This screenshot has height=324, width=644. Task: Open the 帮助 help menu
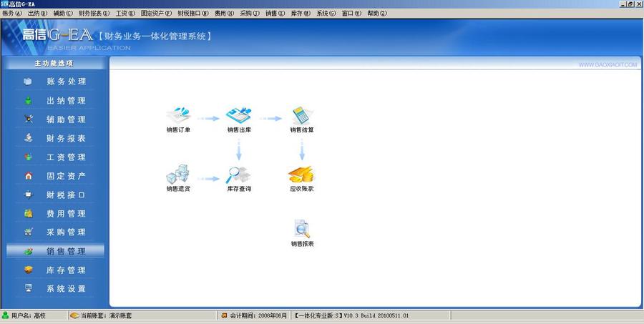click(x=377, y=13)
